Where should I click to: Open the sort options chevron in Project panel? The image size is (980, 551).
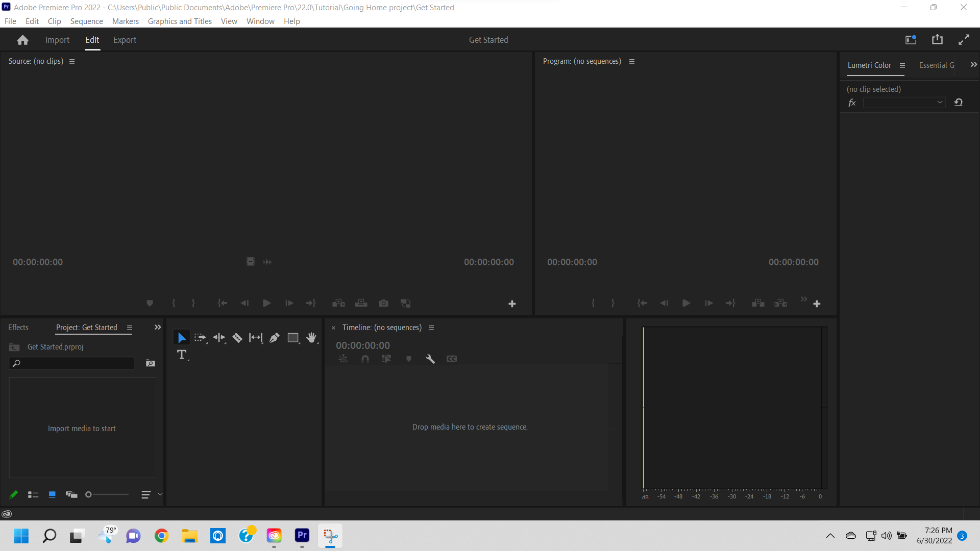coord(160,494)
